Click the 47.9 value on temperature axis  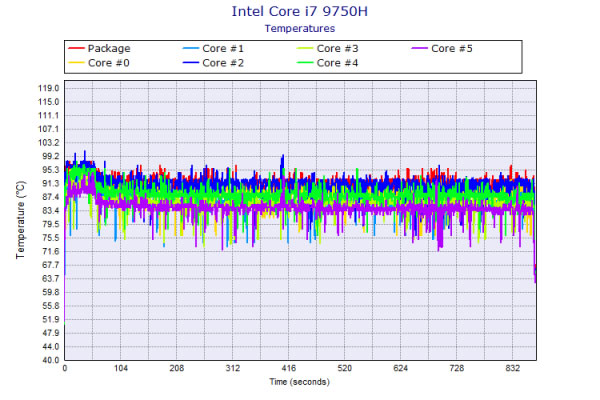coord(51,333)
